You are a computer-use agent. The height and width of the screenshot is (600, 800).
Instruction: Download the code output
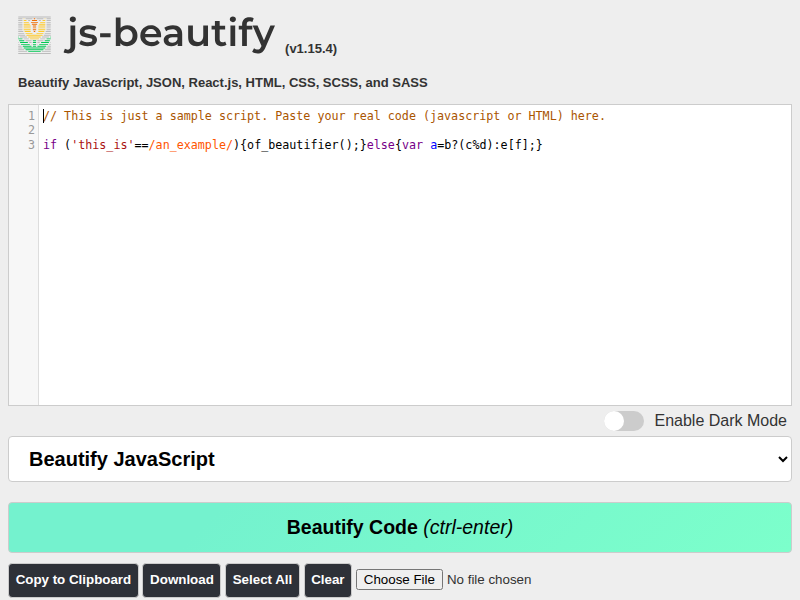pyautogui.click(x=182, y=580)
